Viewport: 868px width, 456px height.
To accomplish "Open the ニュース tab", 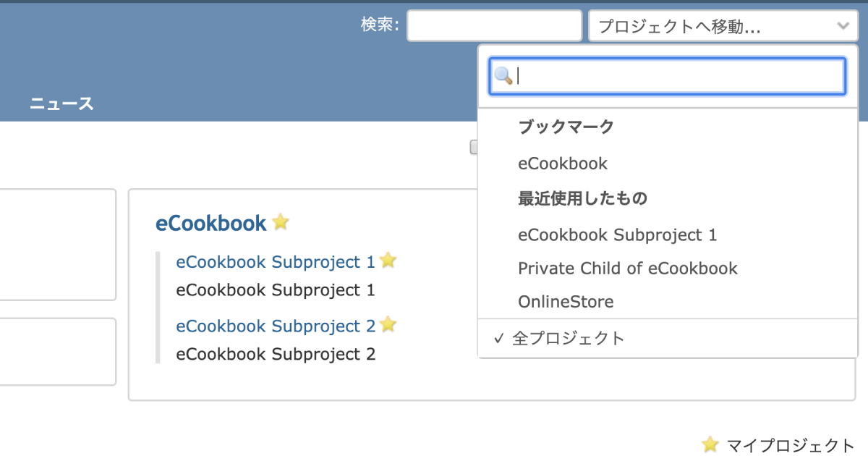I will click(x=61, y=104).
